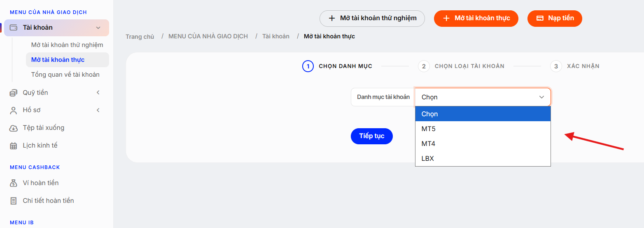Click the person icon beside Hồ sơ

click(14, 110)
